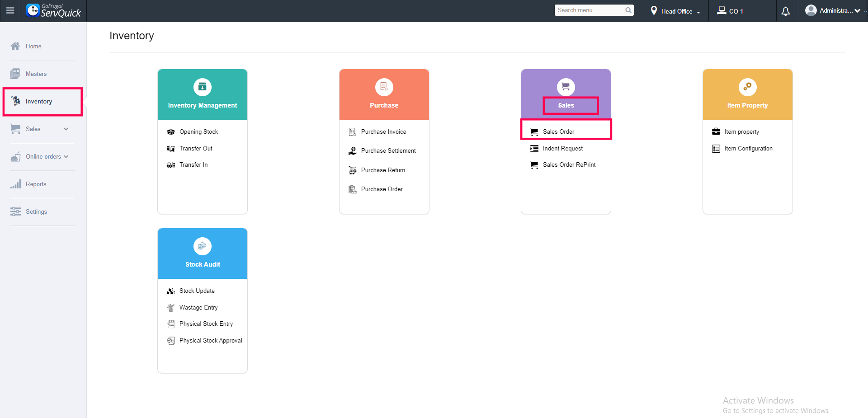This screenshot has width=868, height=418.
Task: Open the Physical Stock Entry link
Action: click(206, 324)
